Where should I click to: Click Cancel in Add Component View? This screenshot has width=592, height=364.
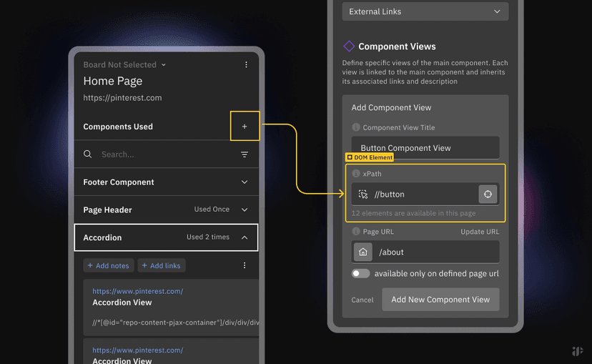pos(362,300)
